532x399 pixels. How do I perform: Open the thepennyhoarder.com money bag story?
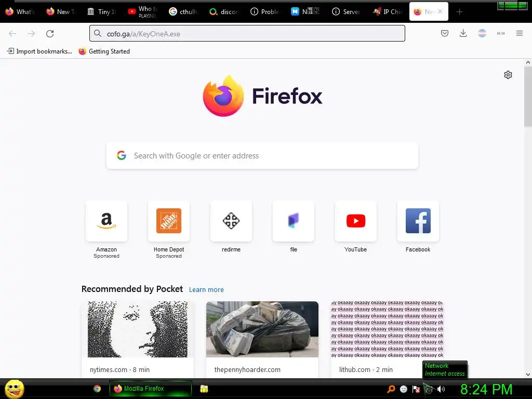tap(262, 329)
